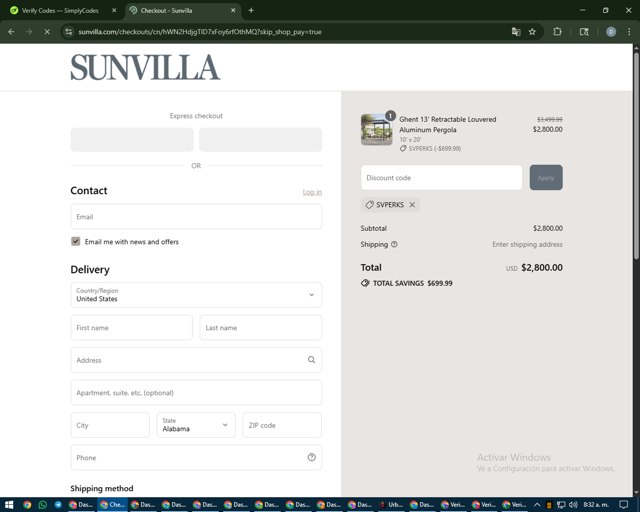The image size is (640, 512).
Task: Click the address search magnifier icon
Action: click(311, 360)
